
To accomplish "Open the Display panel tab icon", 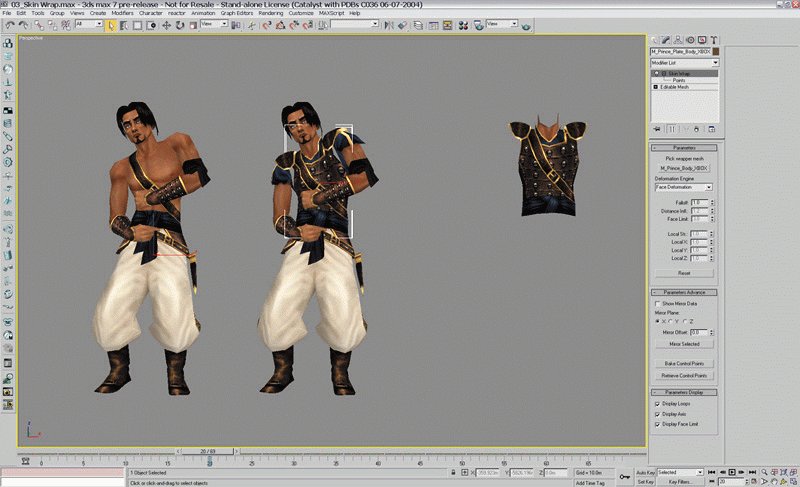I will click(702, 40).
